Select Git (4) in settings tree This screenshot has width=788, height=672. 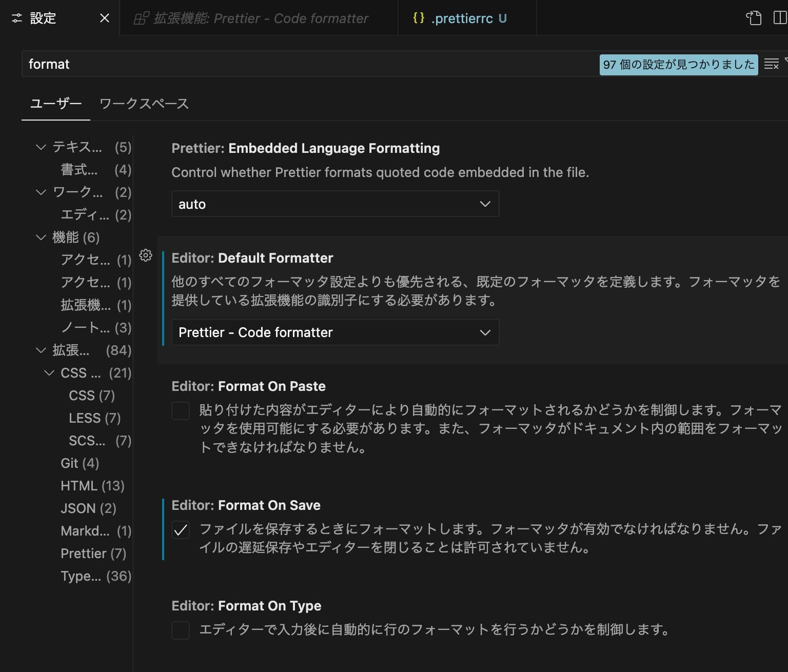pos(80,463)
